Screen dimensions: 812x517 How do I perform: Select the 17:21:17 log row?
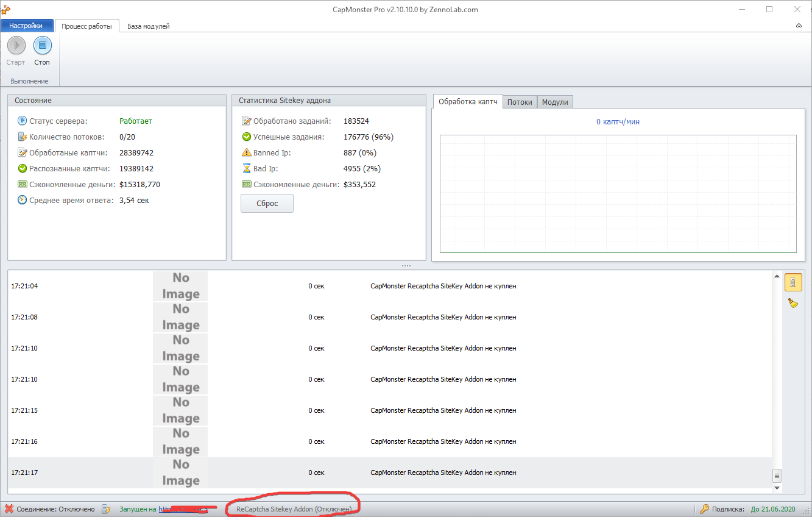click(390, 472)
